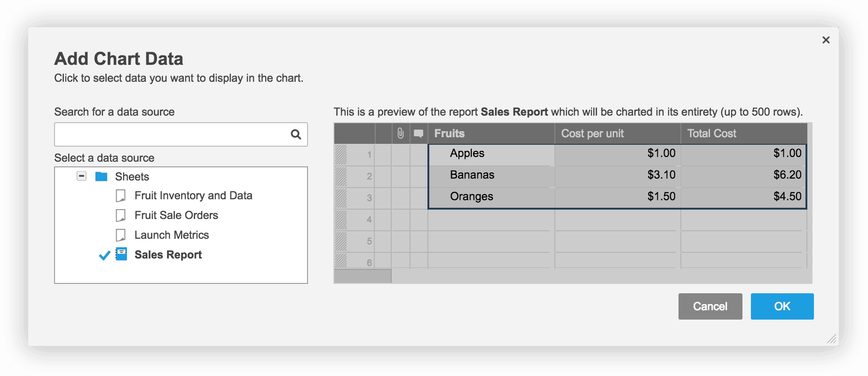Click the Fruit Sale Orders sheet icon
The image size is (868, 376).
coord(121,215)
